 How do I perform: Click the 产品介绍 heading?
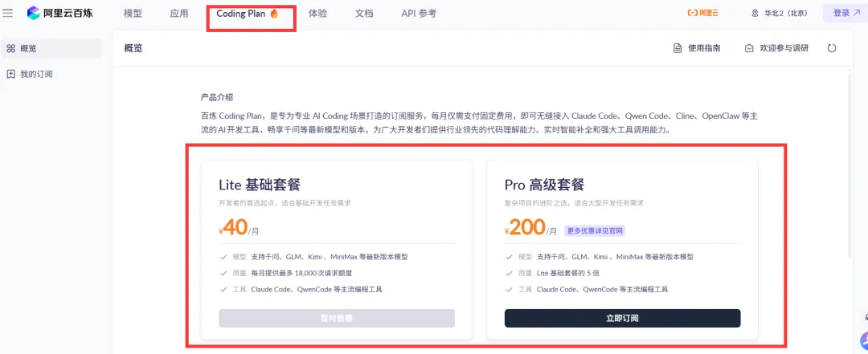click(216, 97)
